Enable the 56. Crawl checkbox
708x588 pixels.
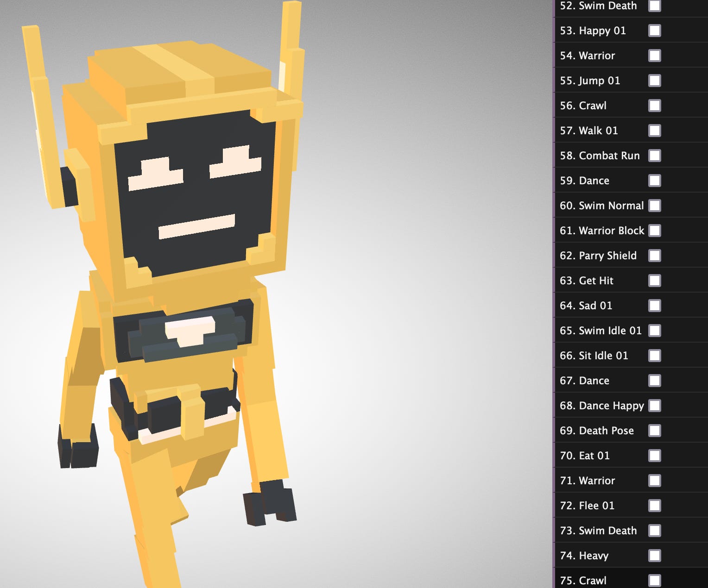(x=654, y=106)
